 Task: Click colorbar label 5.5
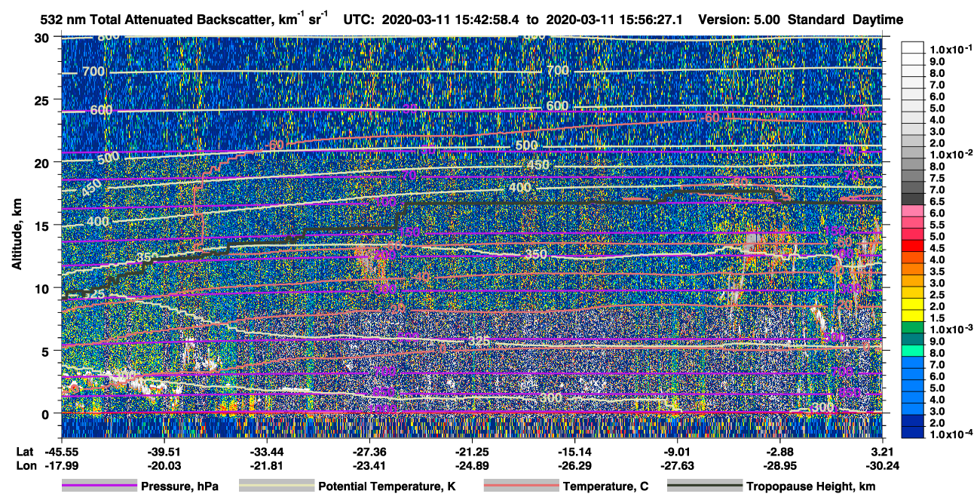[937, 225]
